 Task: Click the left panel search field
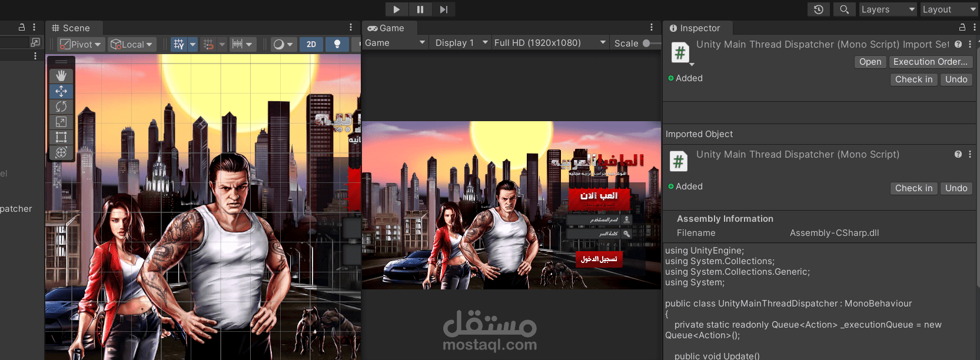tap(14, 42)
